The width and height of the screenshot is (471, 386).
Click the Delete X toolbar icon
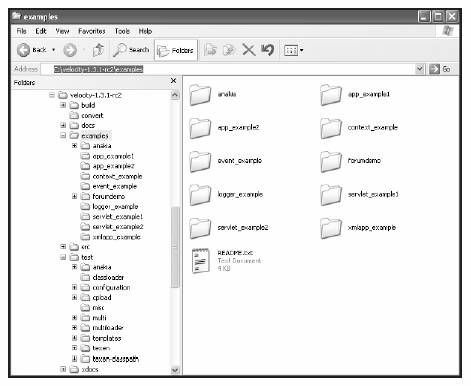click(248, 50)
